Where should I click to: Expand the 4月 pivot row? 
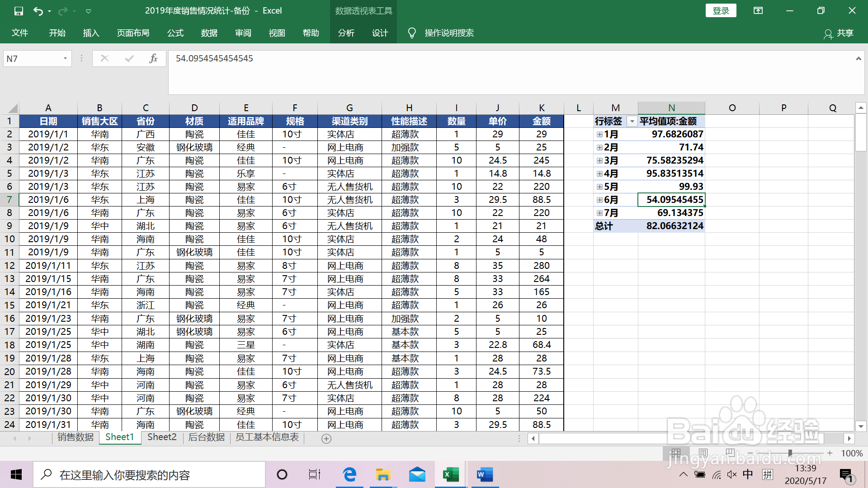point(599,174)
